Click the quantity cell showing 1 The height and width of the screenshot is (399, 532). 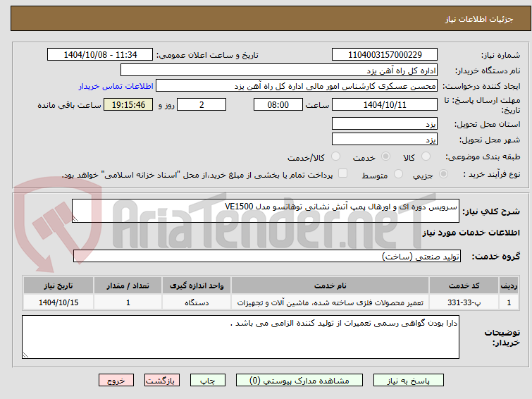128,302
